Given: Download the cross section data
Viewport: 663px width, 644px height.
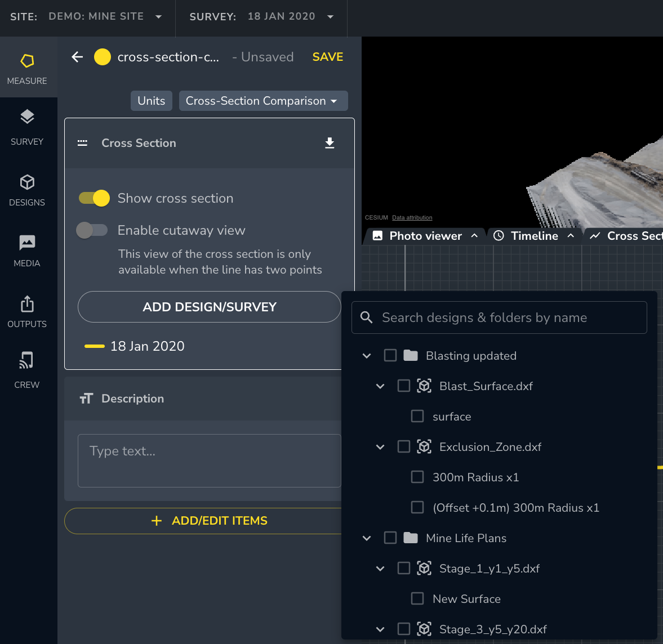Looking at the screenshot, I should pos(330,143).
